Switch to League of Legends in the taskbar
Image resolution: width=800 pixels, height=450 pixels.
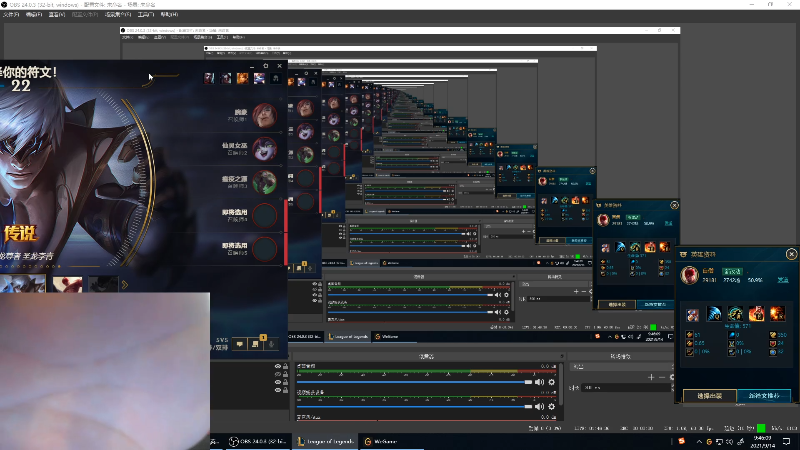[x=326, y=441]
